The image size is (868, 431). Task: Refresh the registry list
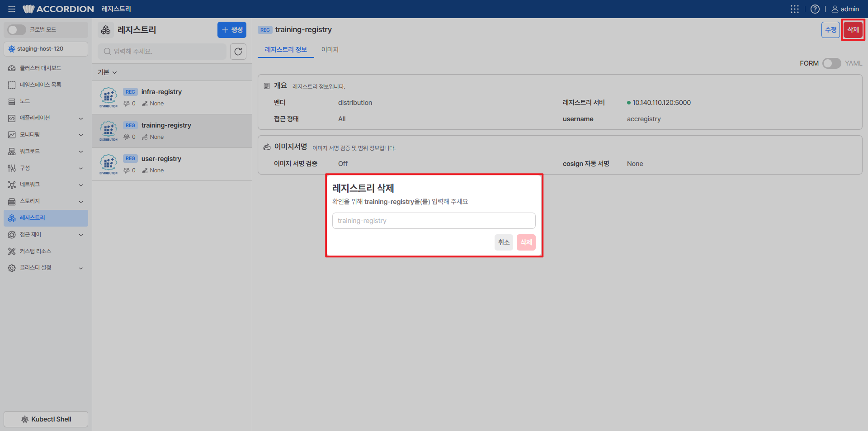238,52
